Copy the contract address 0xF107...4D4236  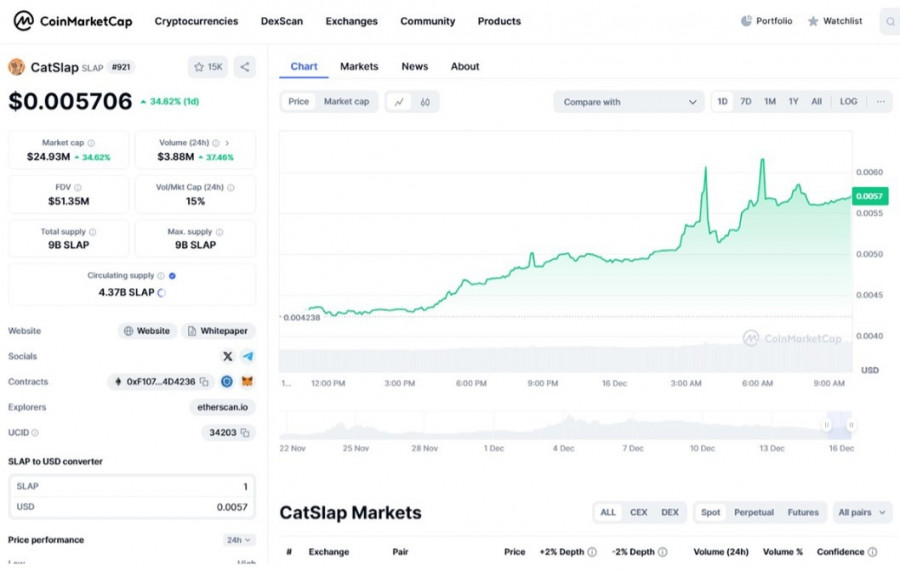[x=204, y=382]
